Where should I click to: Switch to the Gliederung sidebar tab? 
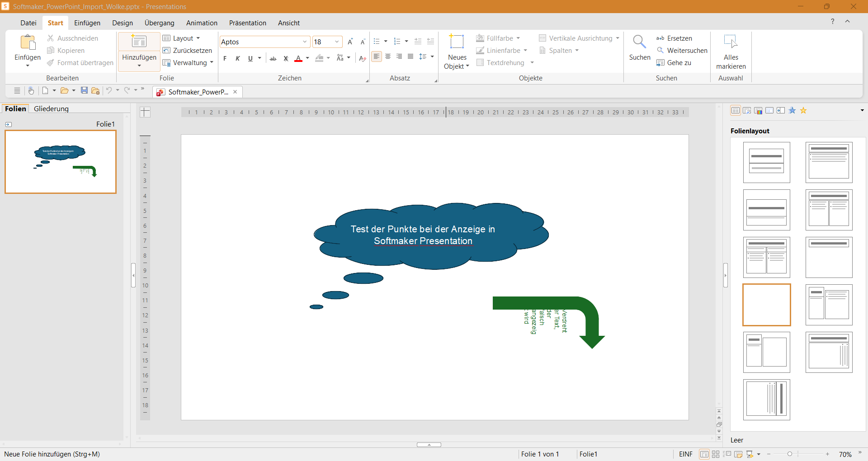click(51, 109)
